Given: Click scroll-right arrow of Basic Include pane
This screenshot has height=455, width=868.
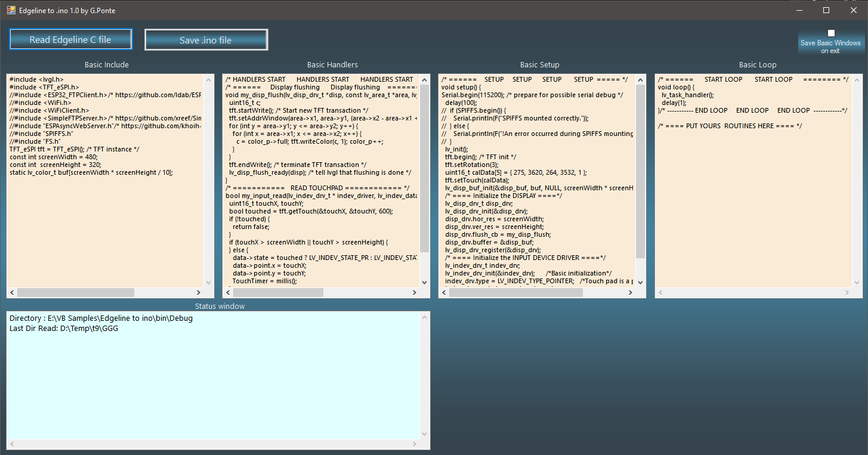Looking at the screenshot, I should pyautogui.click(x=199, y=293).
